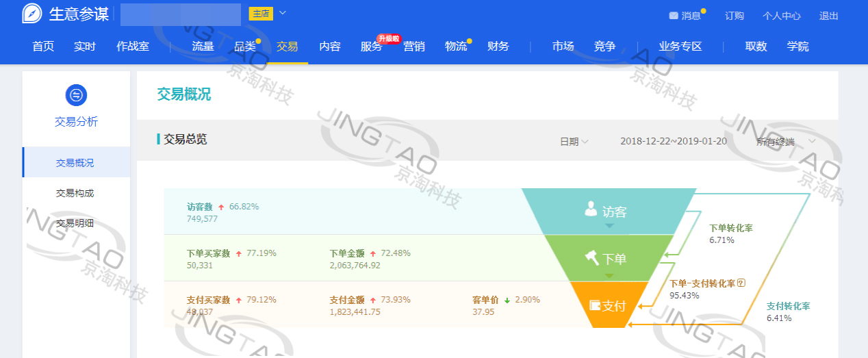Image resolution: width=868 pixels, height=358 pixels.
Task: Click the date range 2018-12-22~2019-01-20
Action: 673,142
